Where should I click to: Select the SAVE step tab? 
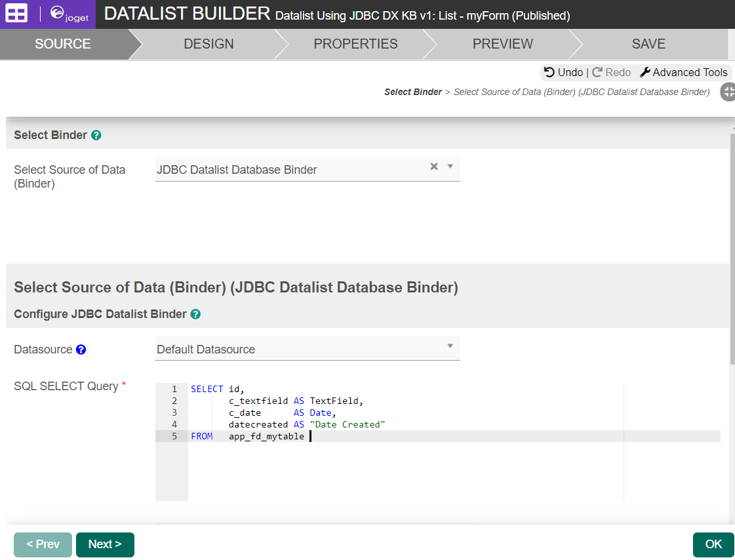click(648, 44)
